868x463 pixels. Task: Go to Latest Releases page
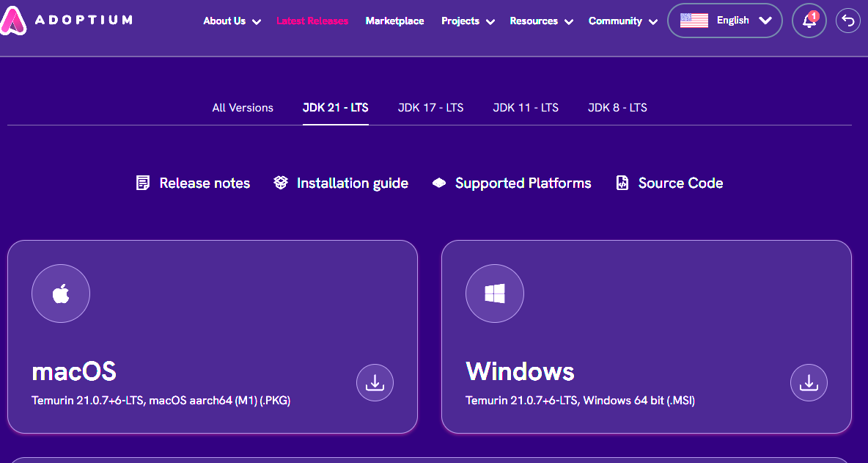point(312,21)
